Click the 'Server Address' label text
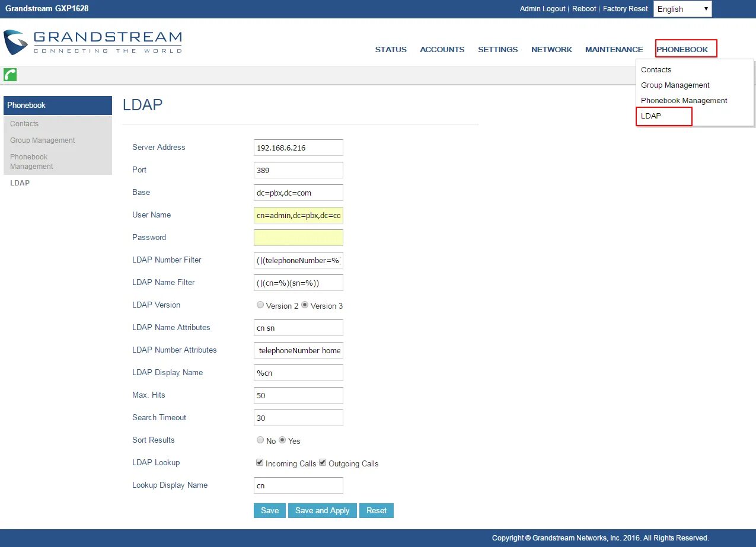This screenshot has height=547, width=756. pos(158,148)
